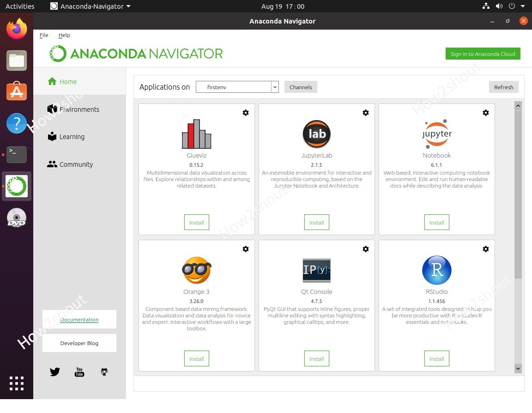Open Anaconda's GitHub icon
This screenshot has height=413, width=532.
[103, 371]
